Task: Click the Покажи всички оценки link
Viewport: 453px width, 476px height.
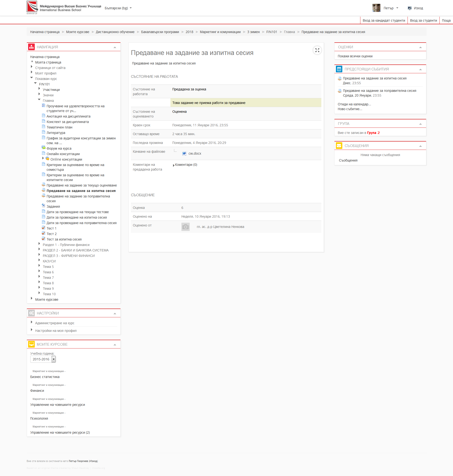Action: 355,56
